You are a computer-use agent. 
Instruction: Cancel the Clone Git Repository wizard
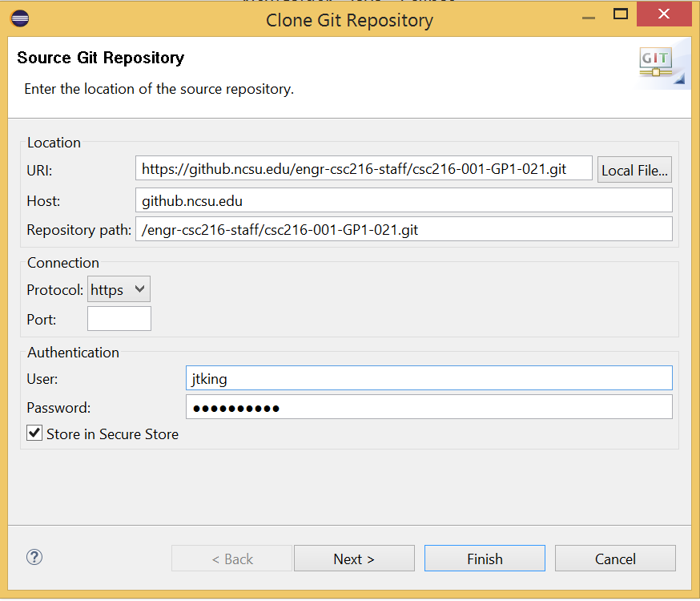[x=614, y=558]
